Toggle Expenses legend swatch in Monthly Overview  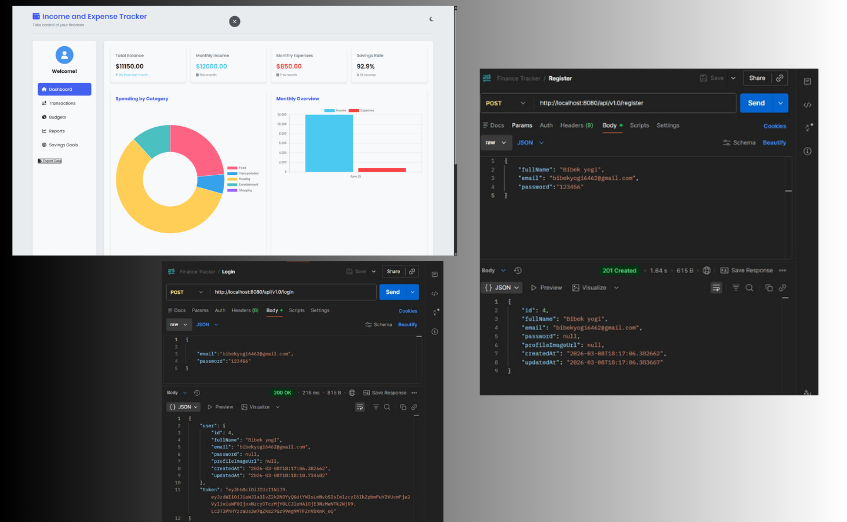tap(354, 110)
